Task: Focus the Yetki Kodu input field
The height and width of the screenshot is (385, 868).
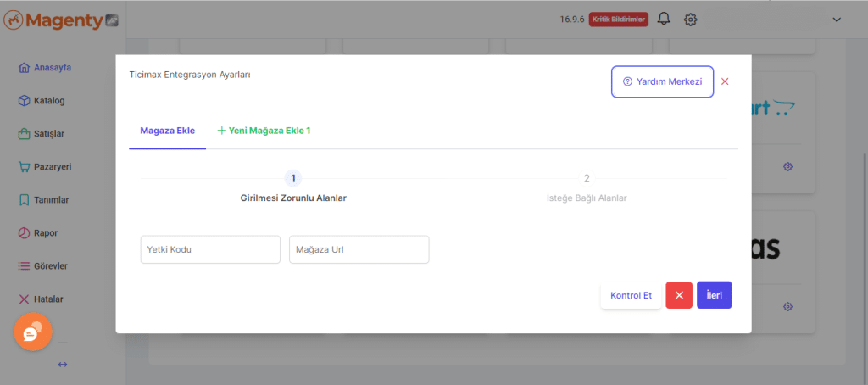Action: pyautogui.click(x=210, y=249)
